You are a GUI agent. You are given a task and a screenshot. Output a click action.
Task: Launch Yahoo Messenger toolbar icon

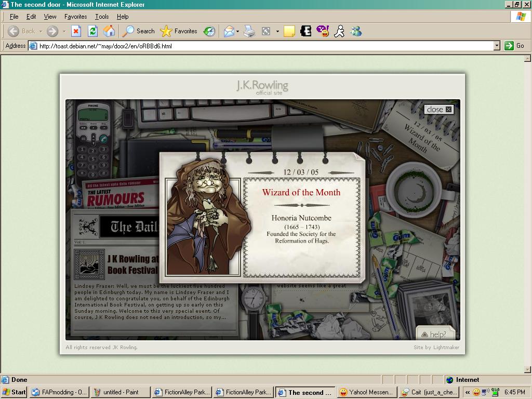(323, 31)
